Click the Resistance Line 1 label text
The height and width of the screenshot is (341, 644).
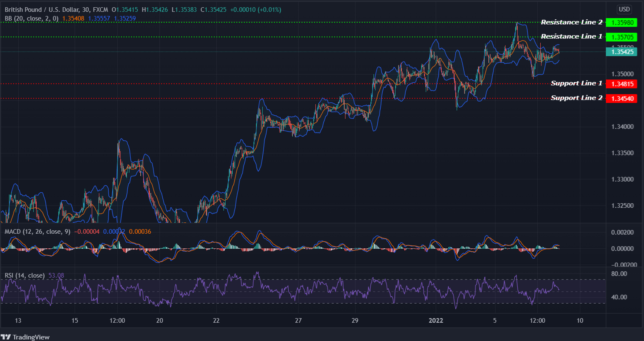pyautogui.click(x=571, y=36)
